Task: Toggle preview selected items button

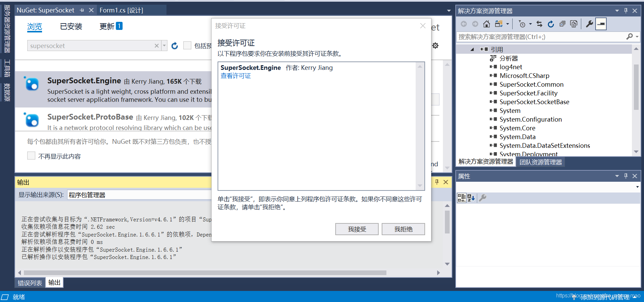Action: click(601, 24)
